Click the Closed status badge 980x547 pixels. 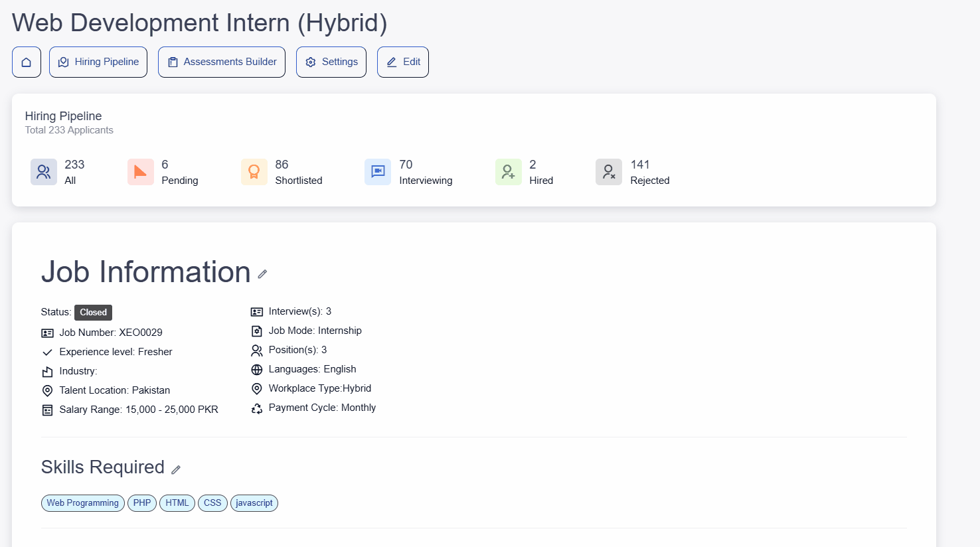93,313
